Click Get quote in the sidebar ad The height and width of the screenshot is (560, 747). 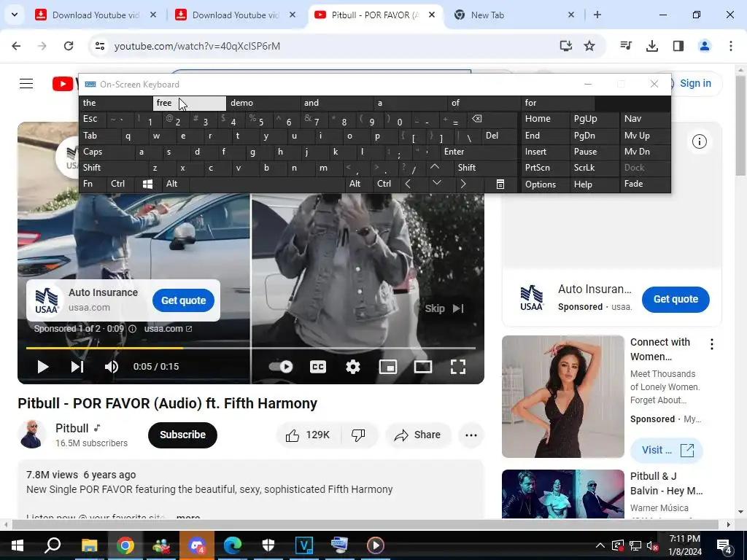(x=676, y=300)
